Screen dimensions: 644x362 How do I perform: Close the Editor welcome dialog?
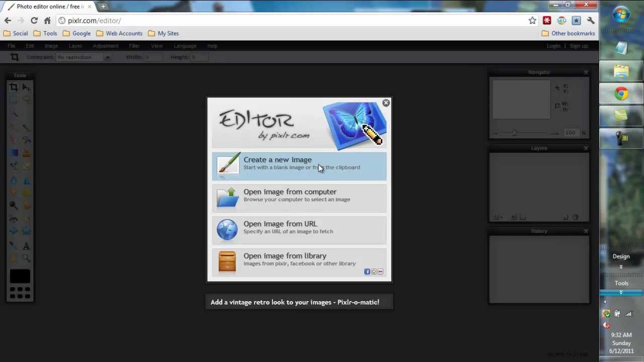(386, 103)
